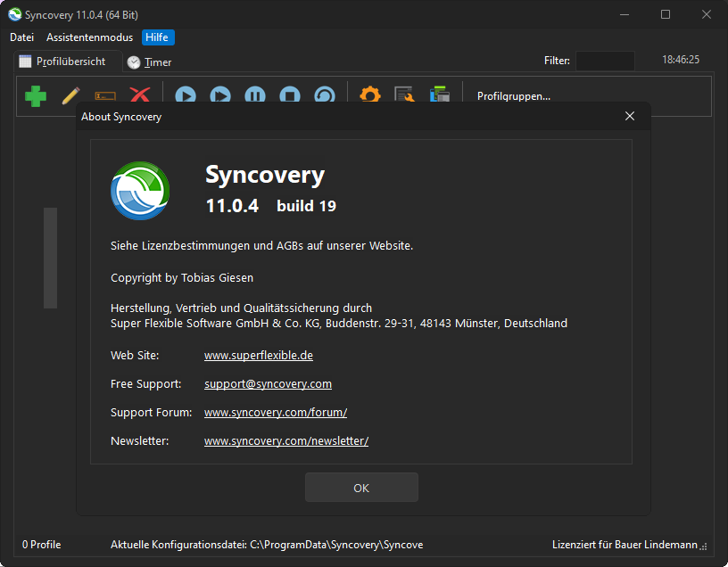Click the red X delete profile icon
Screen dimensions: 728x567
(x=140, y=95)
